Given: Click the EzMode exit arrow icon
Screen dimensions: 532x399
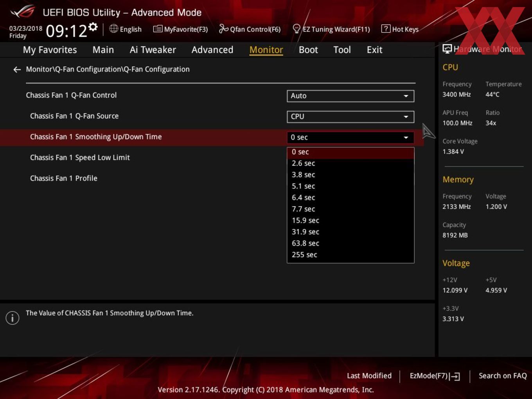Looking at the screenshot, I should tap(455, 376).
